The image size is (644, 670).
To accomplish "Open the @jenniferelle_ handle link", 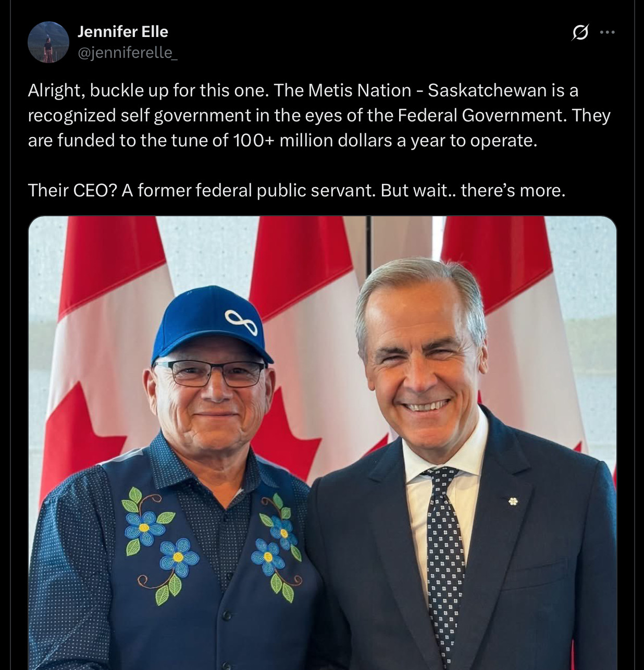I will click(x=127, y=52).
